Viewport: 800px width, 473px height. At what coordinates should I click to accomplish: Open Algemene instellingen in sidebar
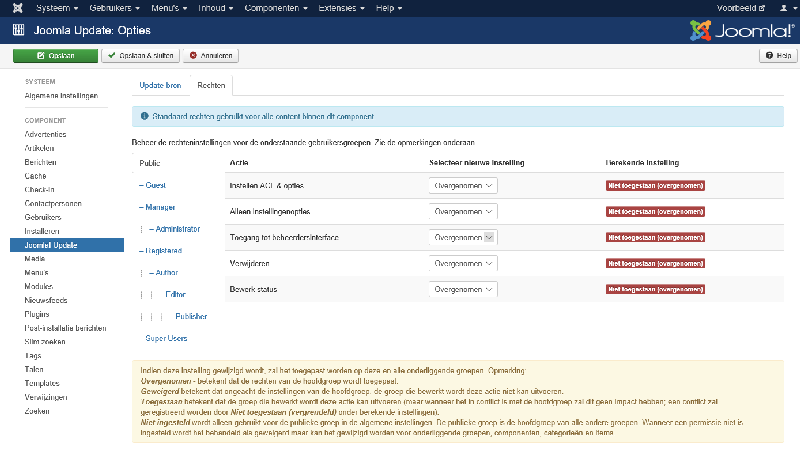(x=61, y=95)
